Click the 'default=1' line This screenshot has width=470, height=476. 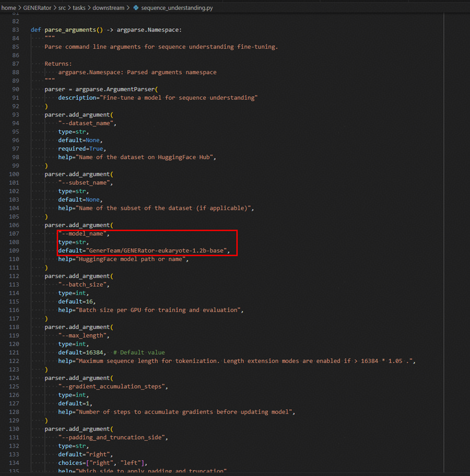75,404
